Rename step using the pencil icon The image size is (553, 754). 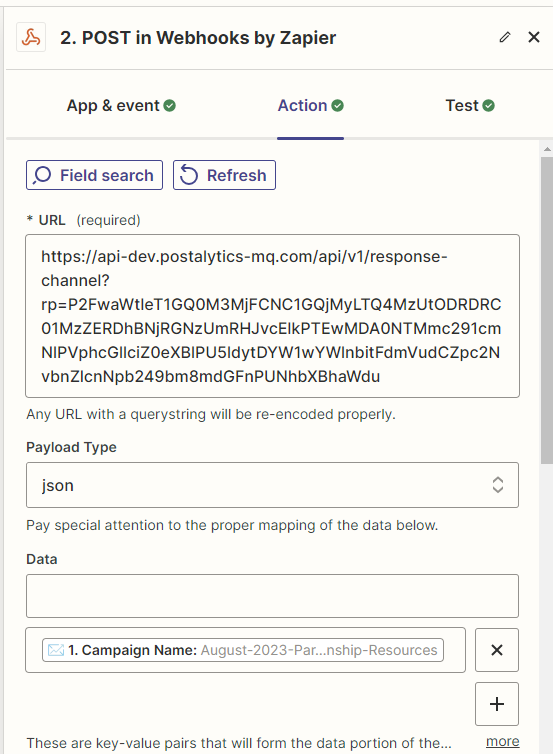tap(504, 37)
